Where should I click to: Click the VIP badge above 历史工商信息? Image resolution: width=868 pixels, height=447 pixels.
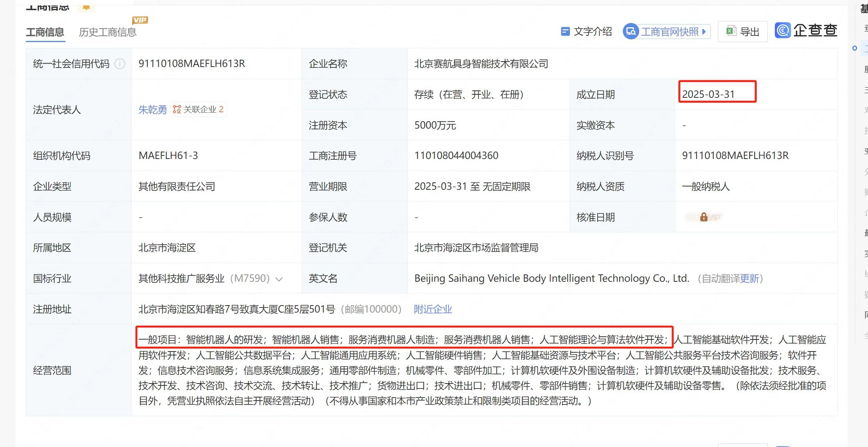140,20
